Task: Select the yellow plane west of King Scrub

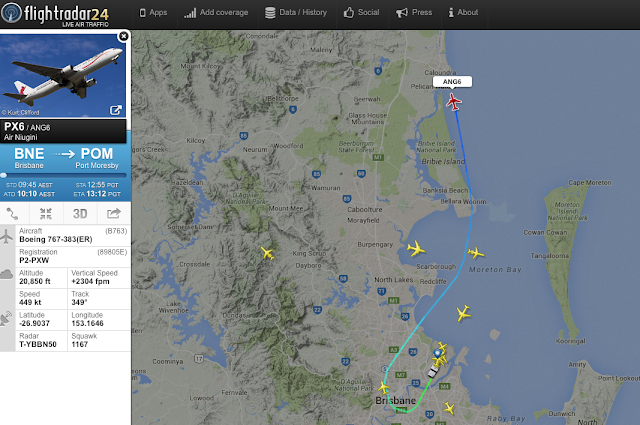Action: pos(267,253)
